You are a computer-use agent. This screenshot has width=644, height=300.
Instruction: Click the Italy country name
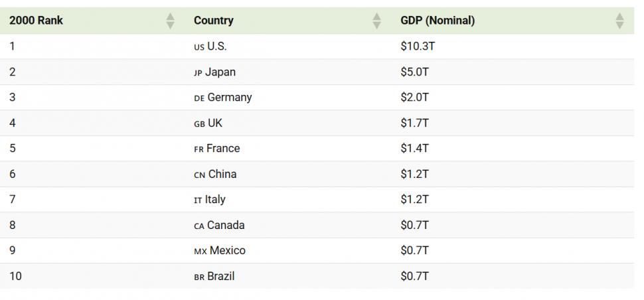pyautogui.click(x=215, y=200)
